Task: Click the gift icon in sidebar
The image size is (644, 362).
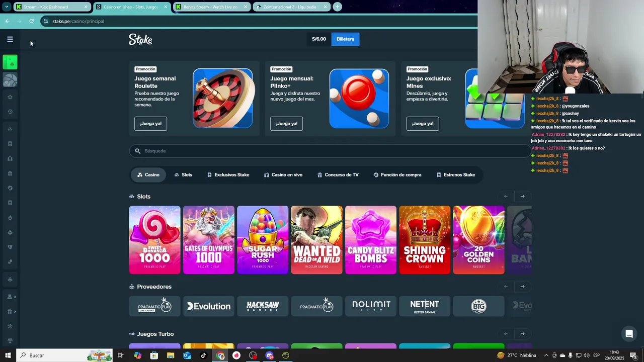Action: coord(10,173)
